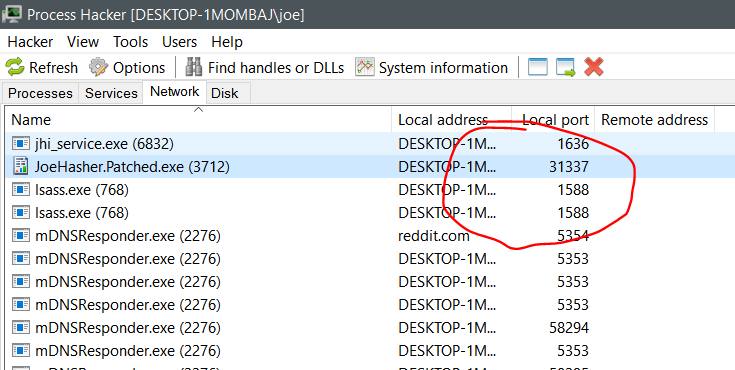Click the find window and thread icon

(x=566, y=67)
